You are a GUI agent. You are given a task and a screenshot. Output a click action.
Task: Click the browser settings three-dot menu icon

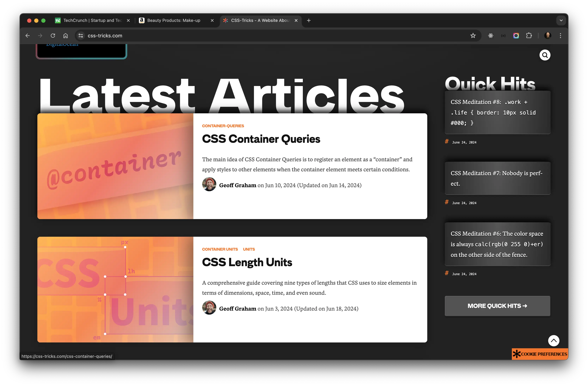tap(561, 35)
